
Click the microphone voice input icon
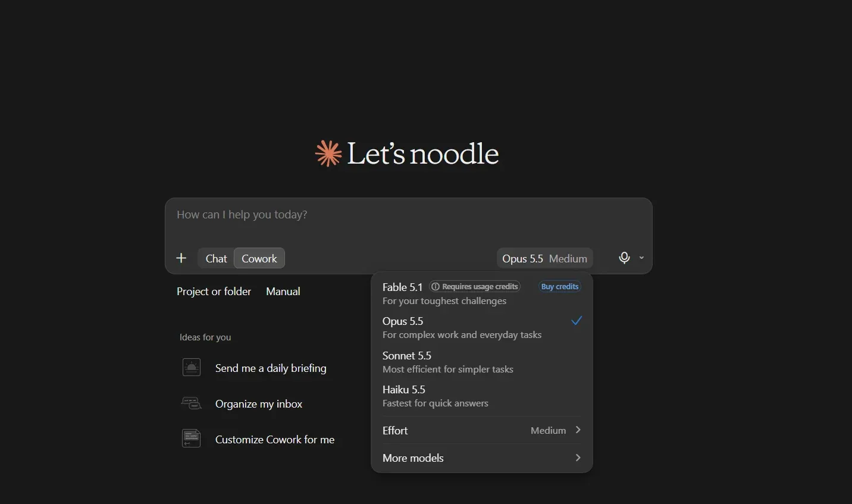coord(624,258)
